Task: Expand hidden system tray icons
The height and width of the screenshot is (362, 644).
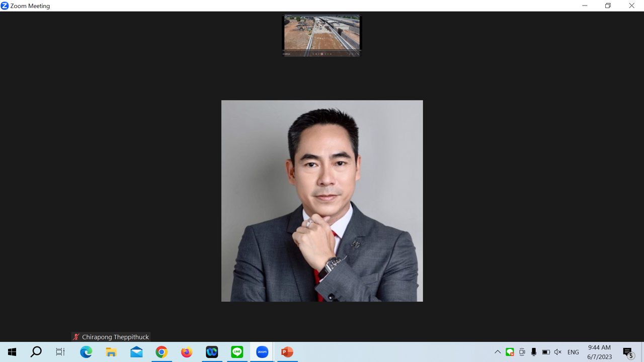Action: coord(498,352)
